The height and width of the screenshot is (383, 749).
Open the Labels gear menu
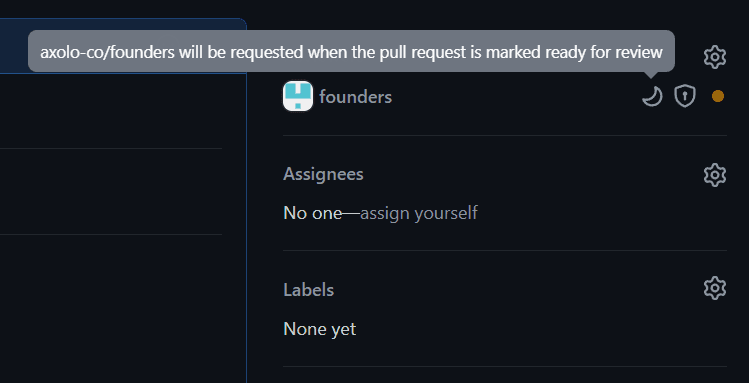(715, 288)
